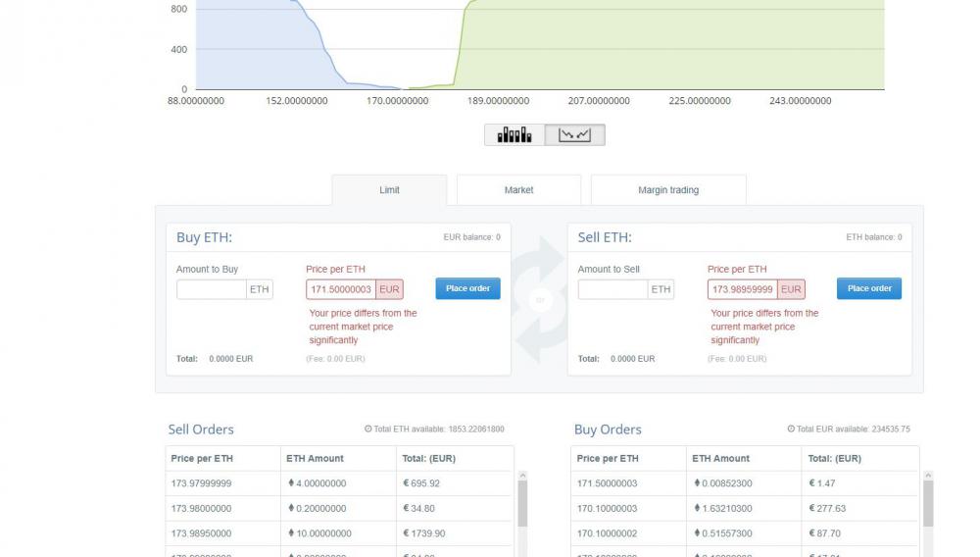
Task: Click the EUR balance label in Buy ETH
Action: (x=471, y=237)
